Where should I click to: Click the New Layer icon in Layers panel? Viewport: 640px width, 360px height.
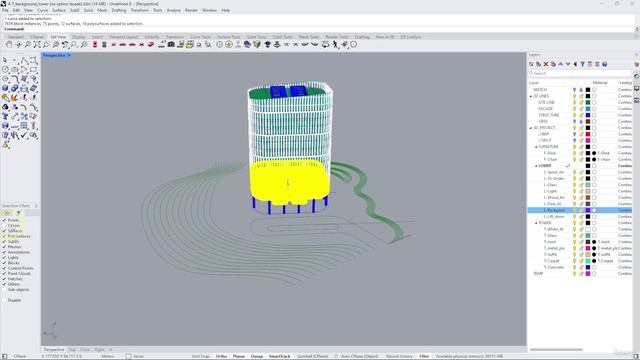[531, 64]
